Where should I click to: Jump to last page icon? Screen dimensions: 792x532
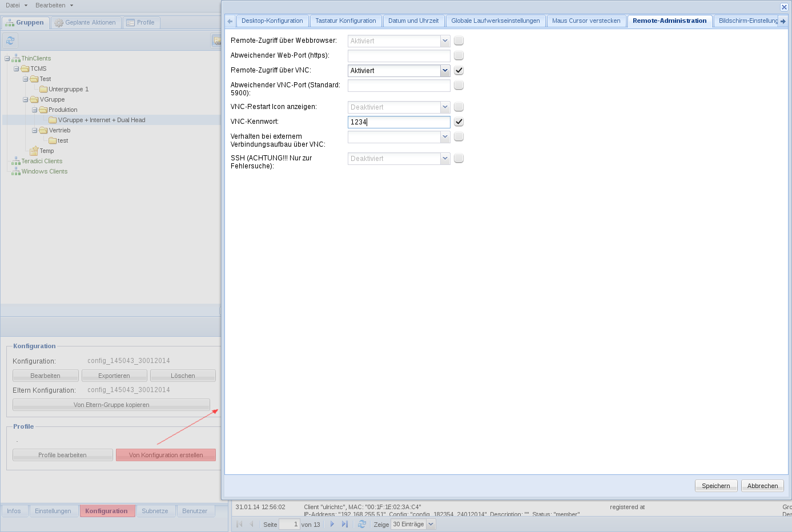tap(344, 524)
